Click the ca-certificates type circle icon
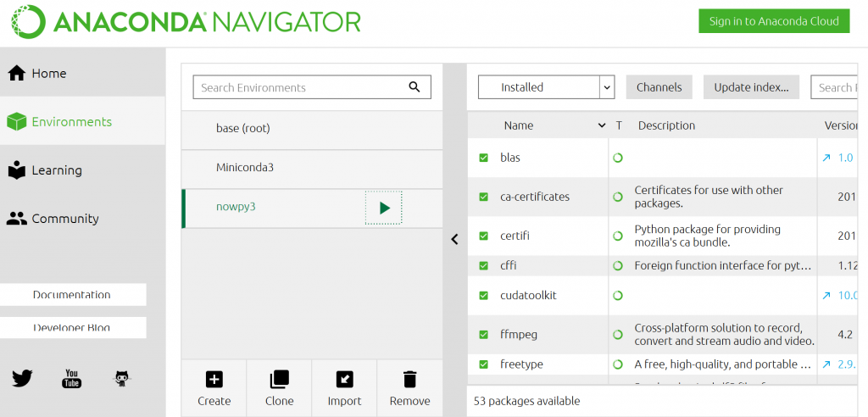 (618, 197)
